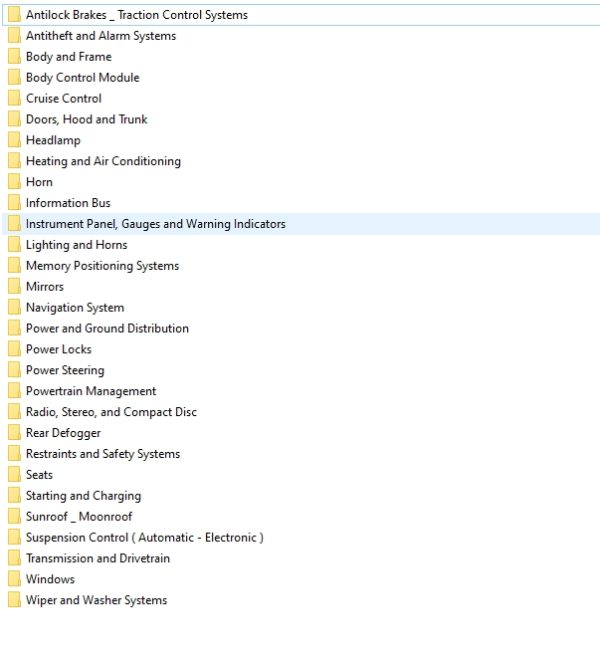Select 'Sunroof _ Moonroof' folder name
Viewport: 600px width, 663px height.
pos(79,517)
